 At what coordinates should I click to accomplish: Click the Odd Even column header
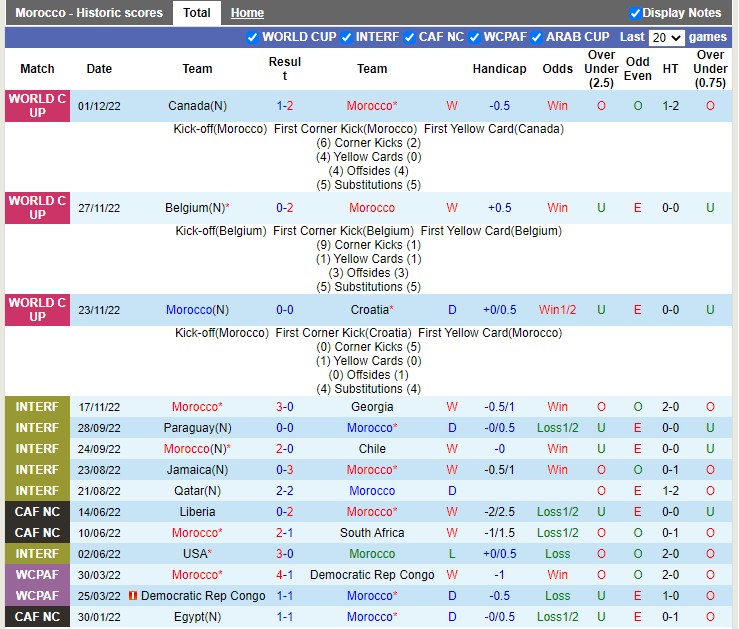638,69
